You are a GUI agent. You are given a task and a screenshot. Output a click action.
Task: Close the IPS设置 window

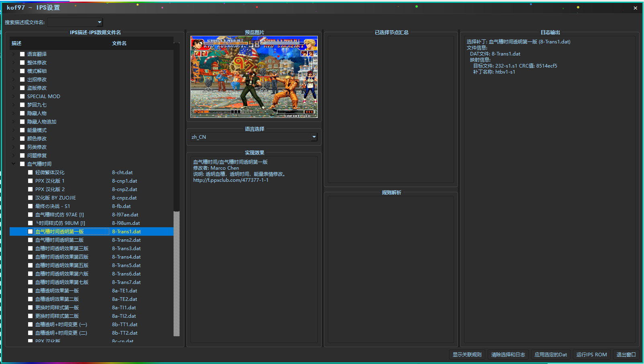coord(635,8)
